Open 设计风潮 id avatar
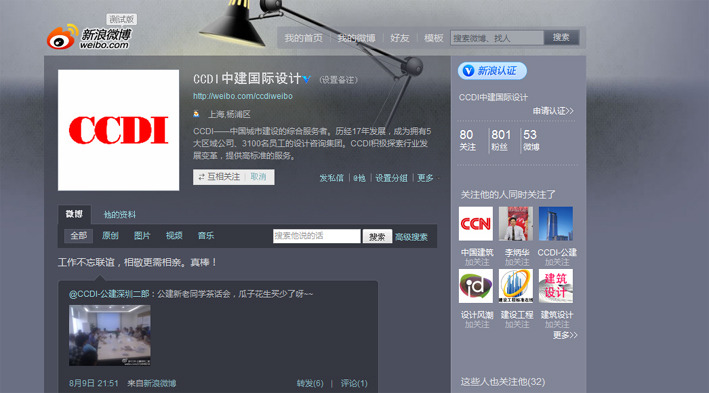709x393 pixels. (x=476, y=286)
